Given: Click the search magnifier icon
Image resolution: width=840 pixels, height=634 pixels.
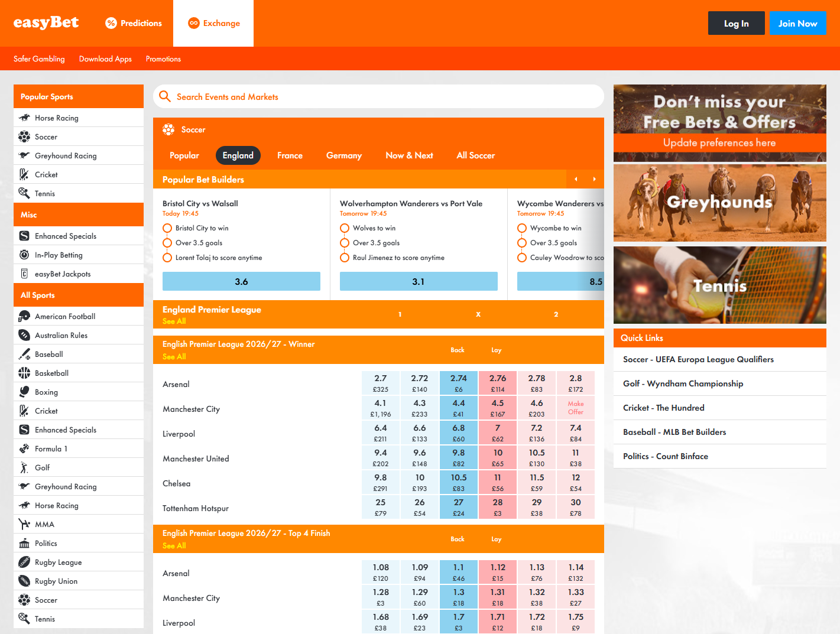Looking at the screenshot, I should [x=165, y=96].
